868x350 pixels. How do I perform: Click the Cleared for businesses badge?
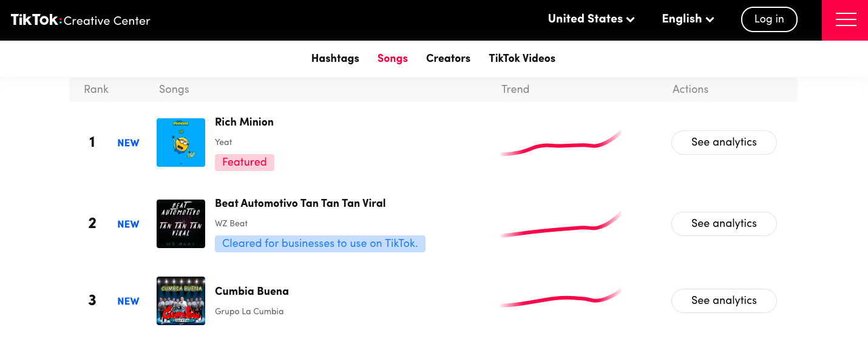pyautogui.click(x=320, y=243)
